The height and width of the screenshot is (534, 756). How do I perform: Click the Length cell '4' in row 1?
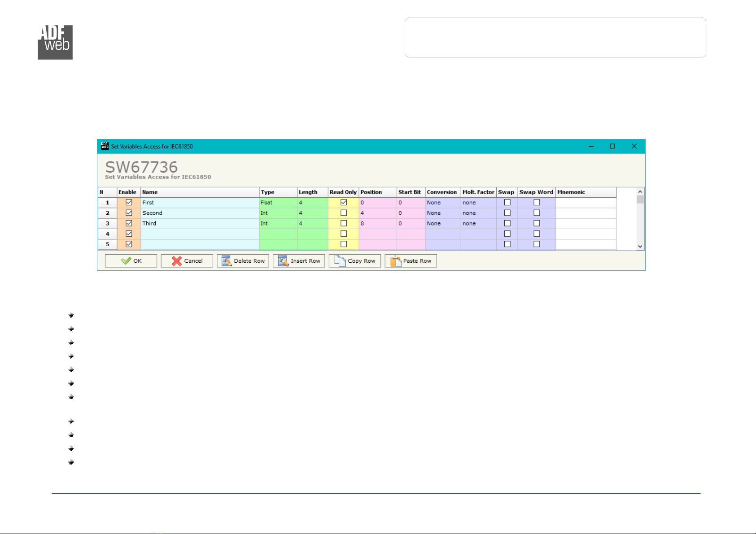pyautogui.click(x=313, y=203)
